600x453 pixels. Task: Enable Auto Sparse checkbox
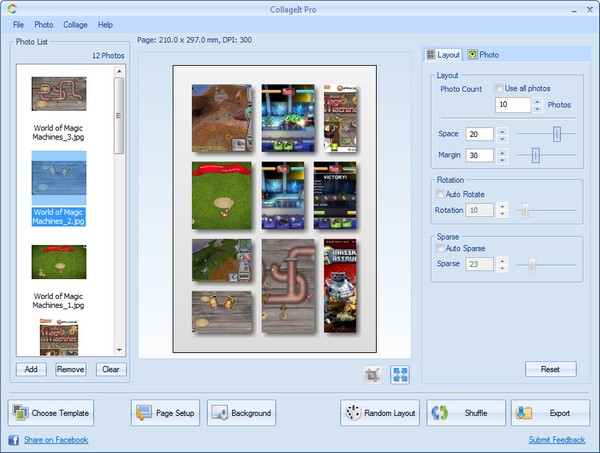441,248
